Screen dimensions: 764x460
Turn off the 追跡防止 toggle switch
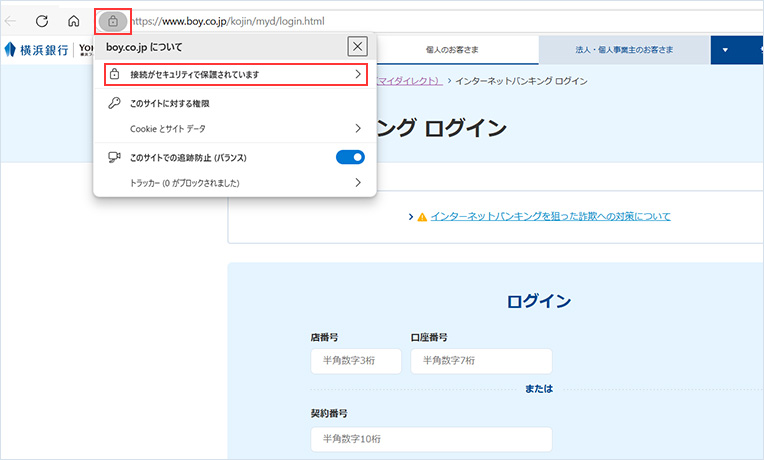click(350, 157)
